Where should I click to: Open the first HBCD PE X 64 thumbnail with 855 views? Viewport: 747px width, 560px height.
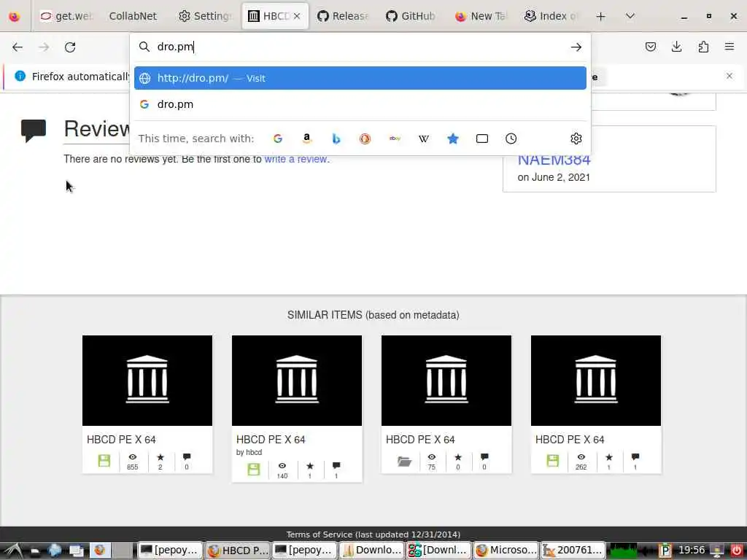[147, 381]
